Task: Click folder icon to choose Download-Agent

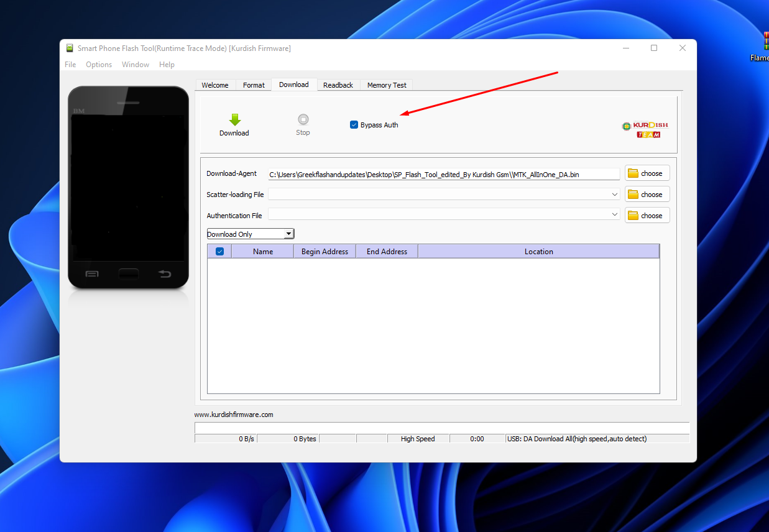Action: click(x=633, y=173)
